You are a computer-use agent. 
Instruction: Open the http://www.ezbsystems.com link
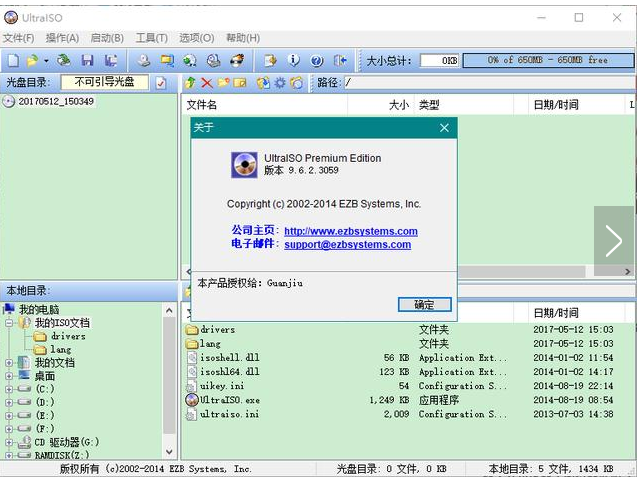tap(350, 231)
